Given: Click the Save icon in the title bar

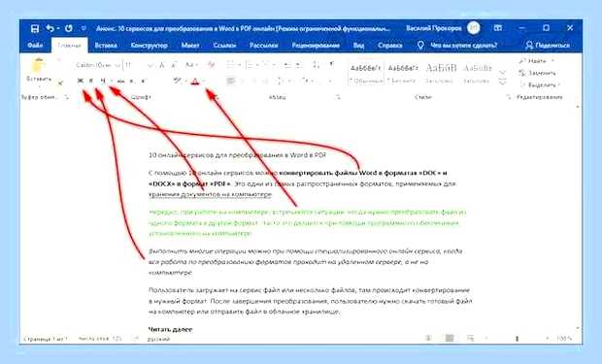Looking at the screenshot, I should pos(35,28).
